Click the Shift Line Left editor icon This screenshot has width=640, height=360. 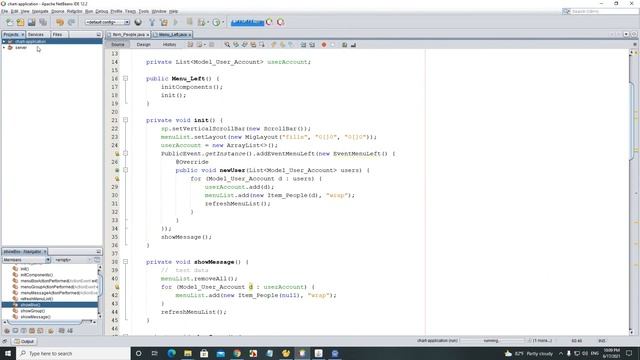click(303, 44)
